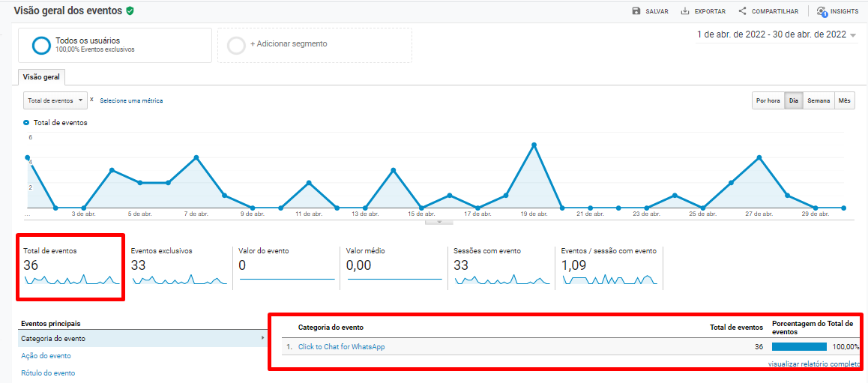Open the Insights panel icon

click(822, 11)
